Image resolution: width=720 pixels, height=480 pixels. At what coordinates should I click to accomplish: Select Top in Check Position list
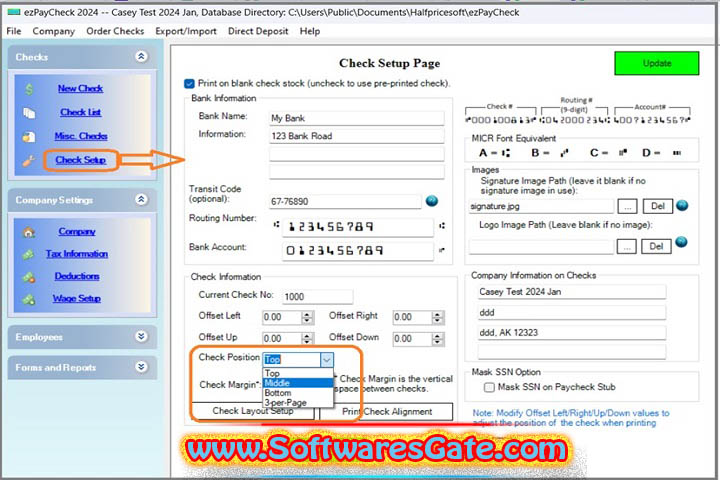coord(298,373)
